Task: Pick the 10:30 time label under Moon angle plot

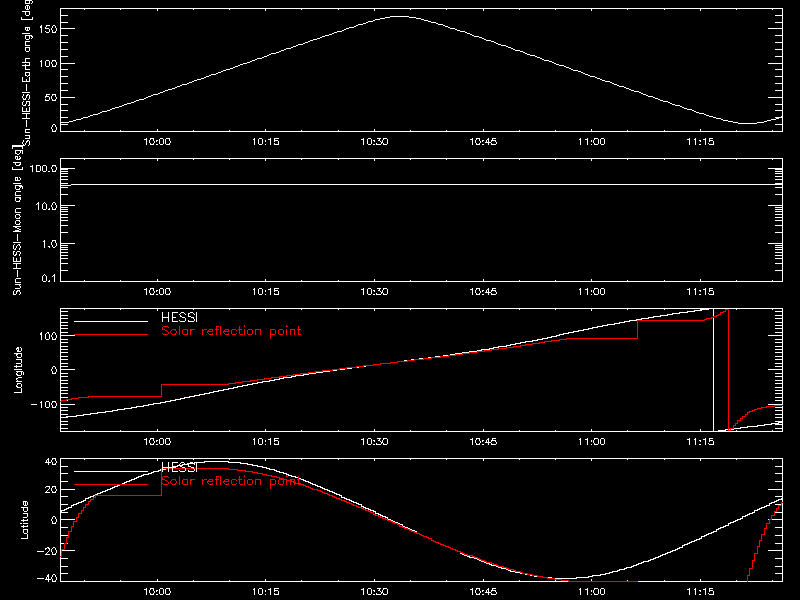Action: (374, 292)
